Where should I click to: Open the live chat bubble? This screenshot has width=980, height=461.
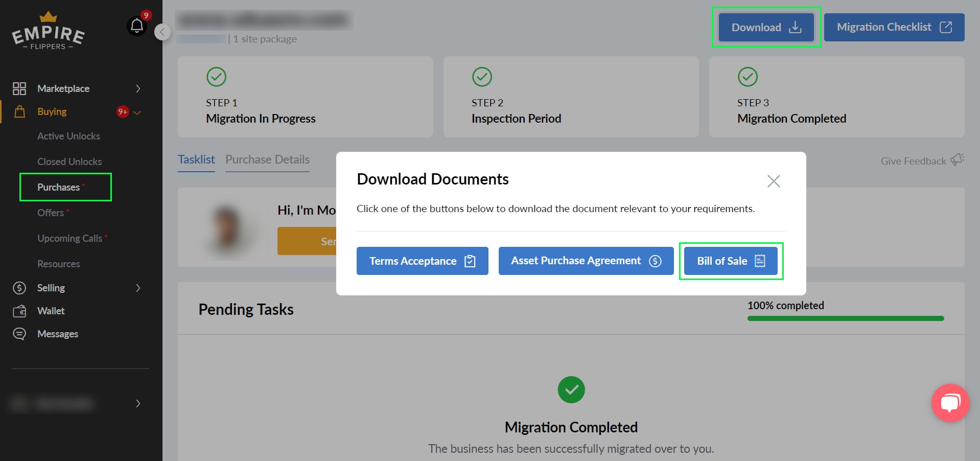[950, 403]
